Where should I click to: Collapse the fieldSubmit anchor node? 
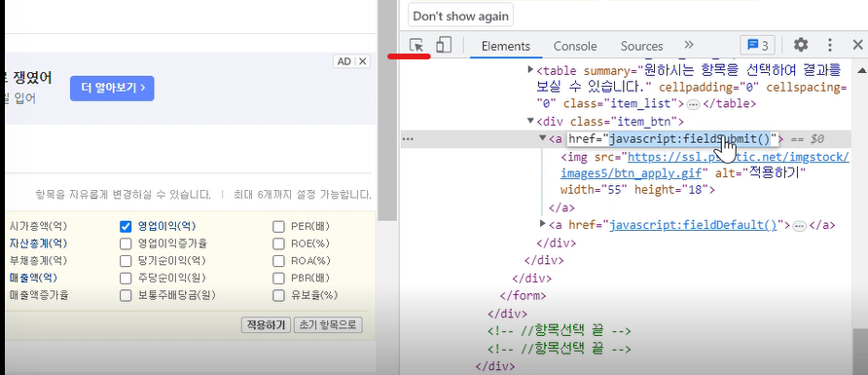point(543,138)
